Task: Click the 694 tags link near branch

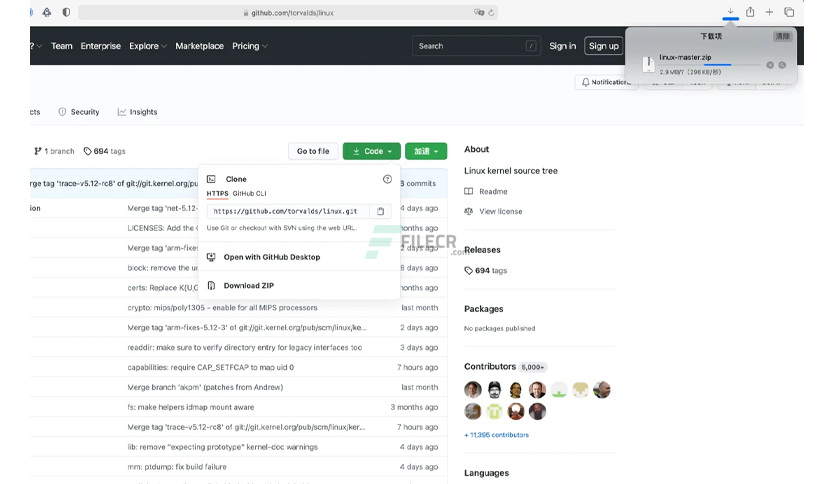Action: pos(104,151)
